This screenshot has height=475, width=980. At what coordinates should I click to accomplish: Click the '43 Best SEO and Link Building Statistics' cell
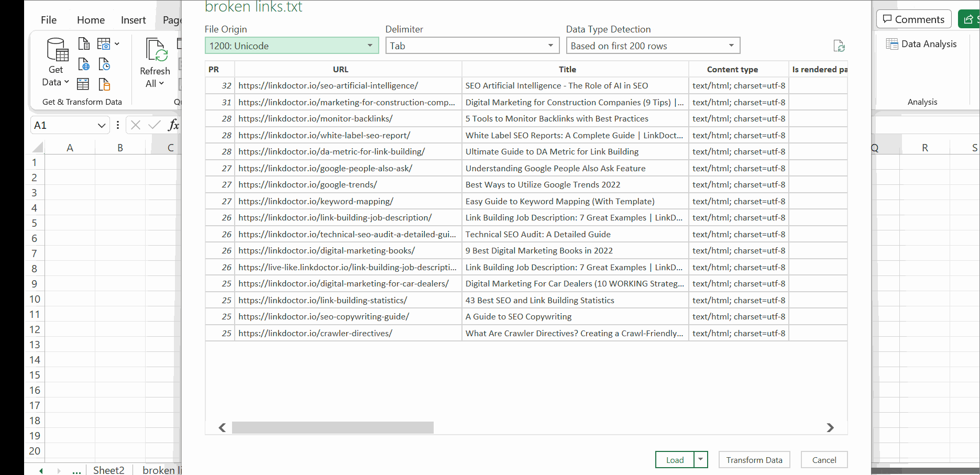[575, 300]
